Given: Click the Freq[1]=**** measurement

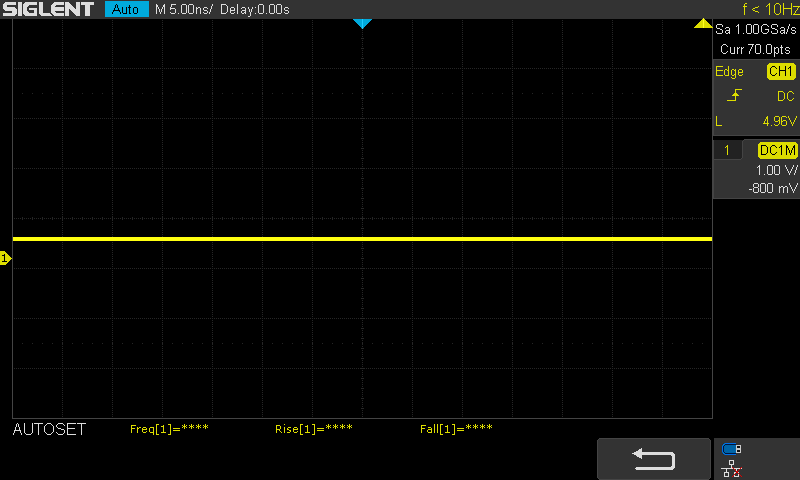Looking at the screenshot, I should coord(169,429).
